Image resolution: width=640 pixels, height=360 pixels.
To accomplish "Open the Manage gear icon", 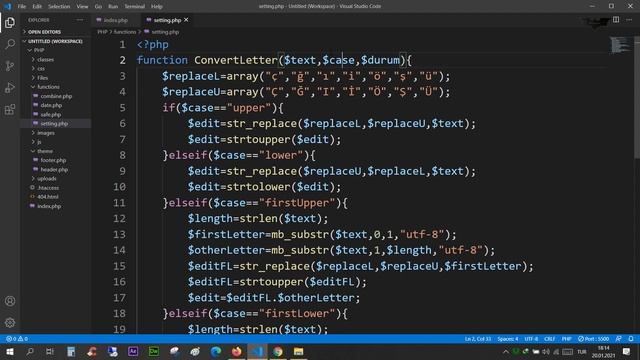I will pyautogui.click(x=10, y=322).
